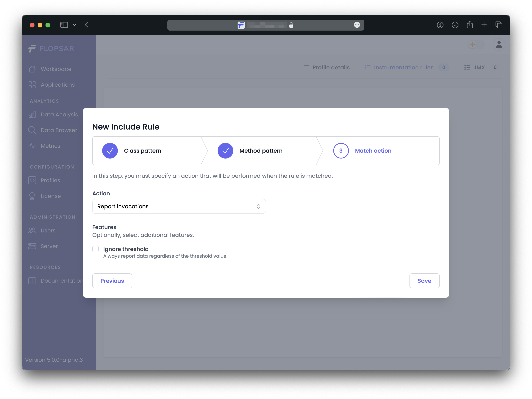Click the Data Browser magnifier icon
Image resolution: width=532 pixels, height=399 pixels.
coord(32,130)
